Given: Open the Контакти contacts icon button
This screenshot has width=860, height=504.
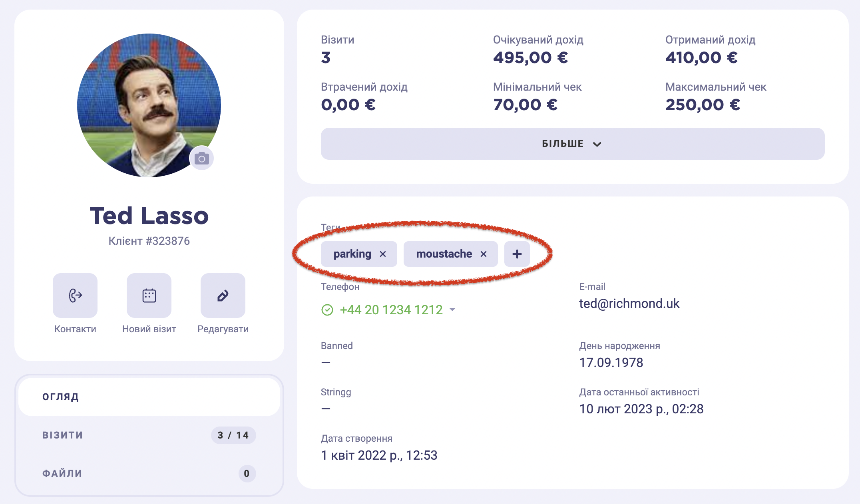Looking at the screenshot, I should point(75,296).
